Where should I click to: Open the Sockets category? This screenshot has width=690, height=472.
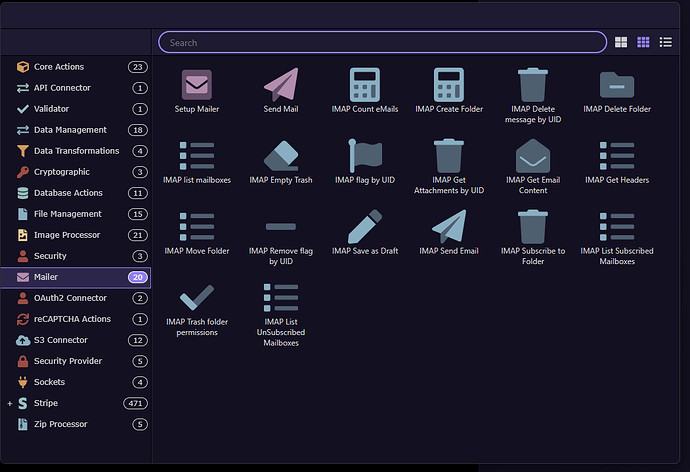tap(76, 382)
